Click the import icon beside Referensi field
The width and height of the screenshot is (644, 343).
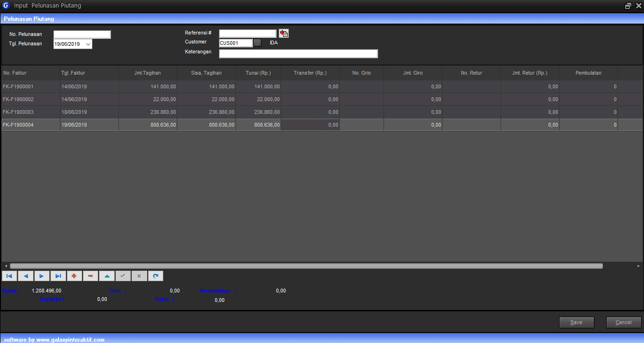point(284,33)
